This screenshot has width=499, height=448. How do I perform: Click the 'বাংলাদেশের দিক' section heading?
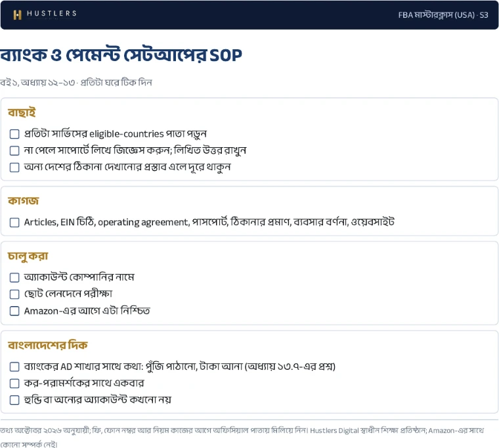[x=48, y=345]
